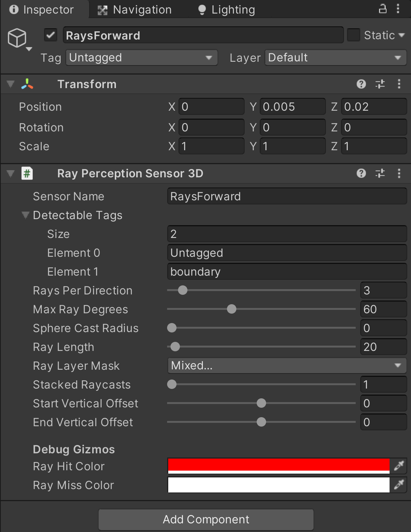
Task: Open the Transform context menu icon
Action: (399, 84)
